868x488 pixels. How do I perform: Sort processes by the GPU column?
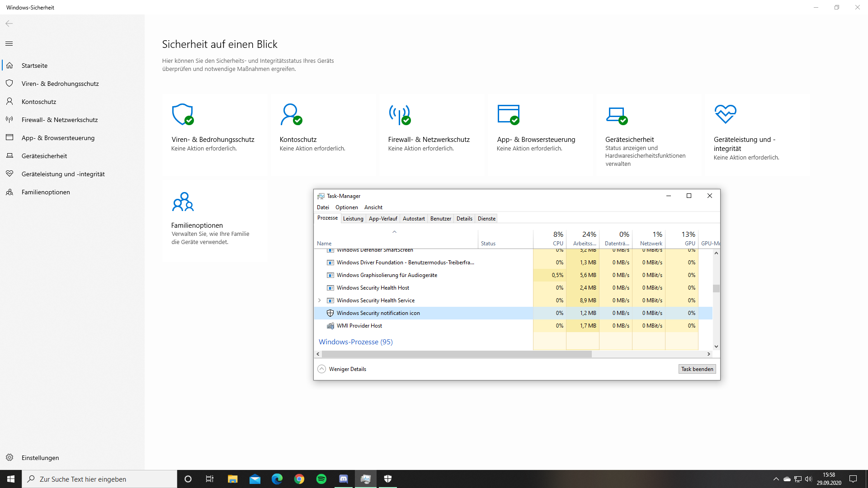click(x=682, y=239)
